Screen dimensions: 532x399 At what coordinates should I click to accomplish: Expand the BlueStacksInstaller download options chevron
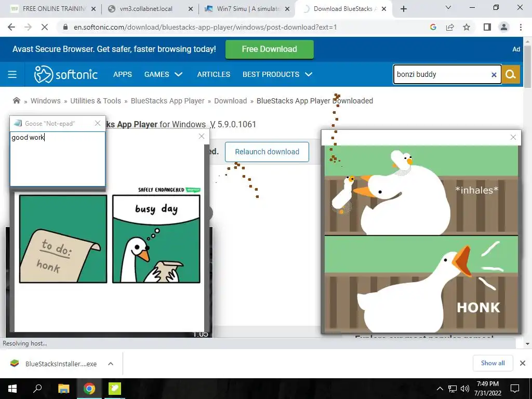coord(111,364)
